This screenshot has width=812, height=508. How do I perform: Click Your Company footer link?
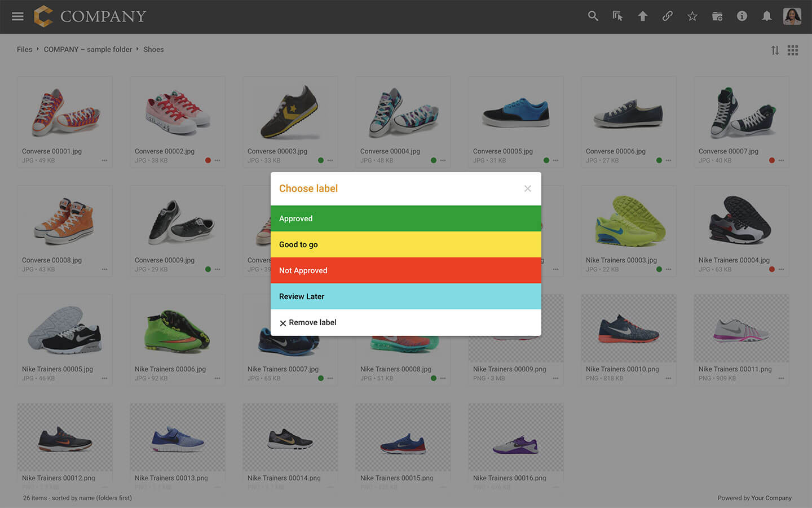(x=771, y=498)
